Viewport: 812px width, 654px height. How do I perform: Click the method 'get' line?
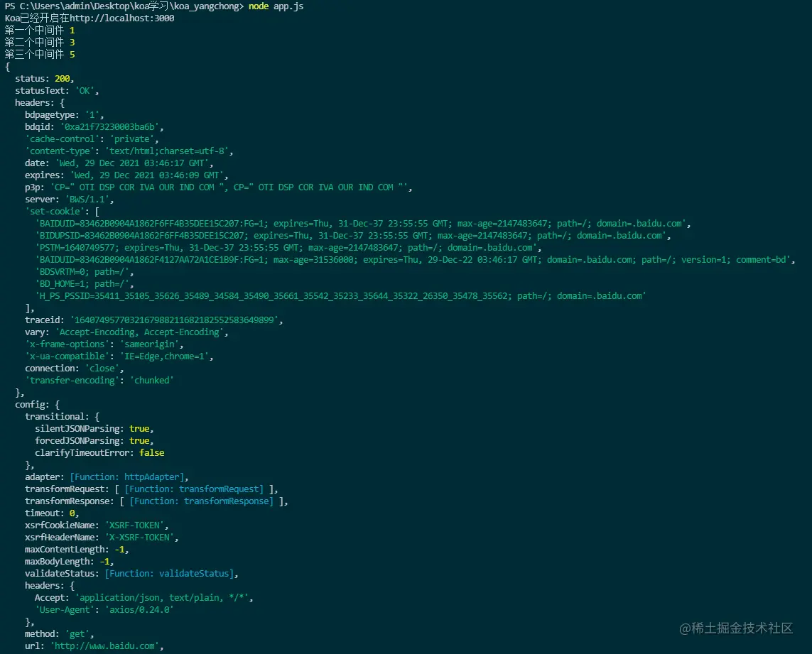60,634
